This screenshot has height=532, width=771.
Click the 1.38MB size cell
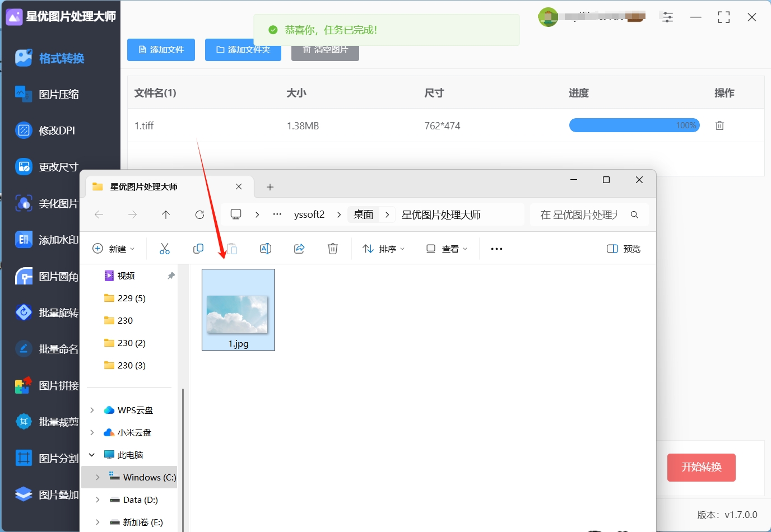tap(303, 125)
